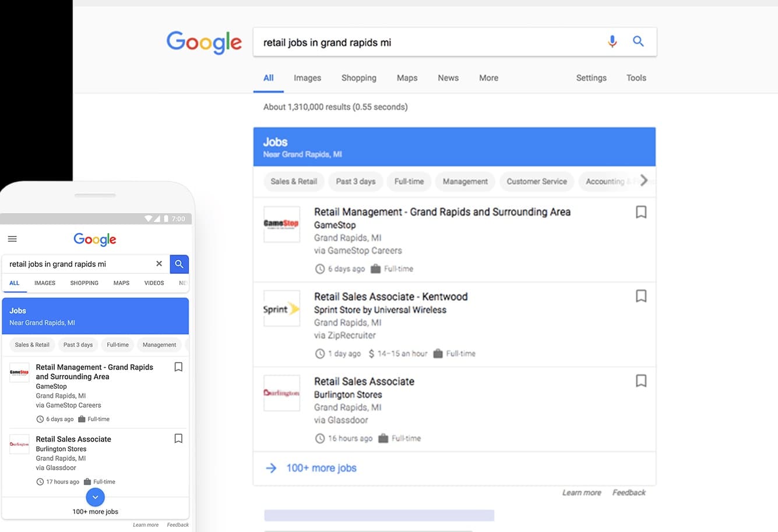Bookmark the Sprint Retail Sales Associate job
The image size is (778, 532).
pos(641,296)
